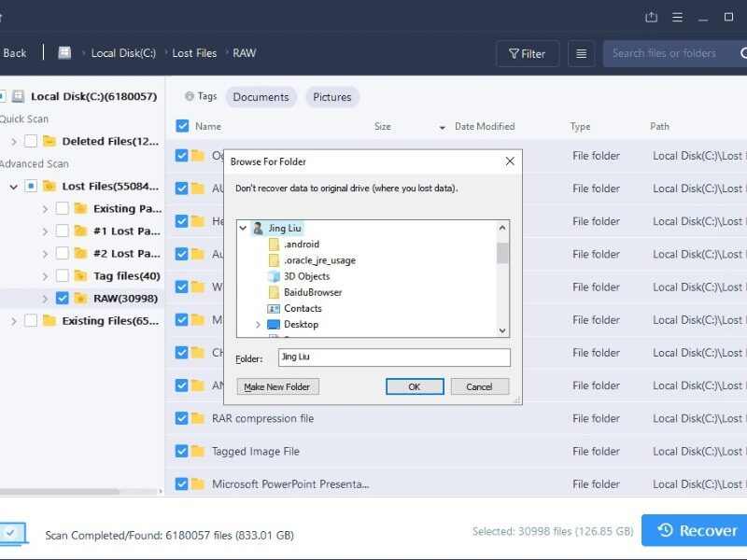The image size is (747, 560).
Task: Expand the Deleted Files tree node
Action: (16, 141)
